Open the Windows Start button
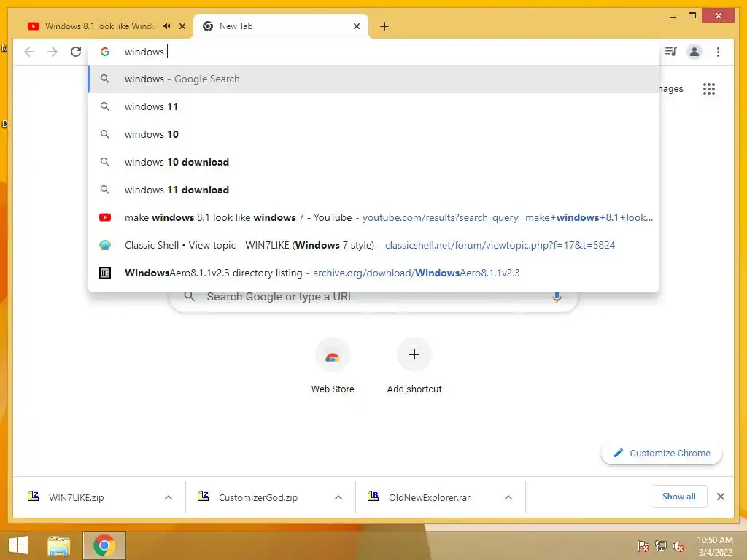The image size is (747, 560). [x=18, y=545]
